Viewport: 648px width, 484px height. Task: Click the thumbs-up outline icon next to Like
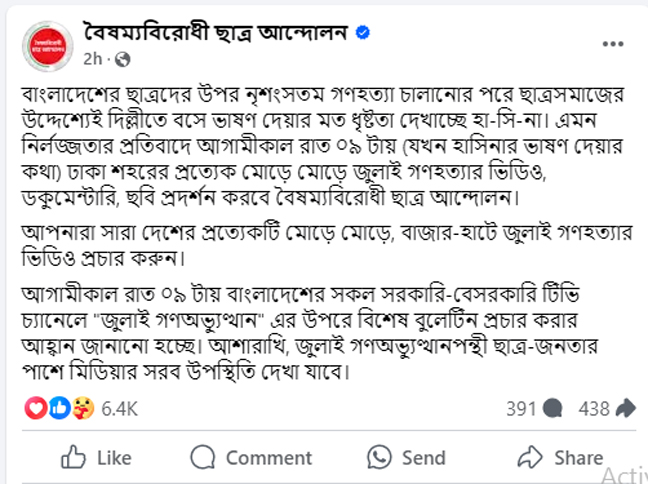[x=74, y=457]
